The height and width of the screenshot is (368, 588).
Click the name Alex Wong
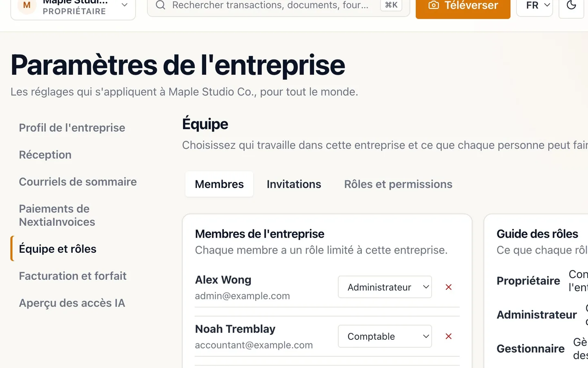(223, 280)
